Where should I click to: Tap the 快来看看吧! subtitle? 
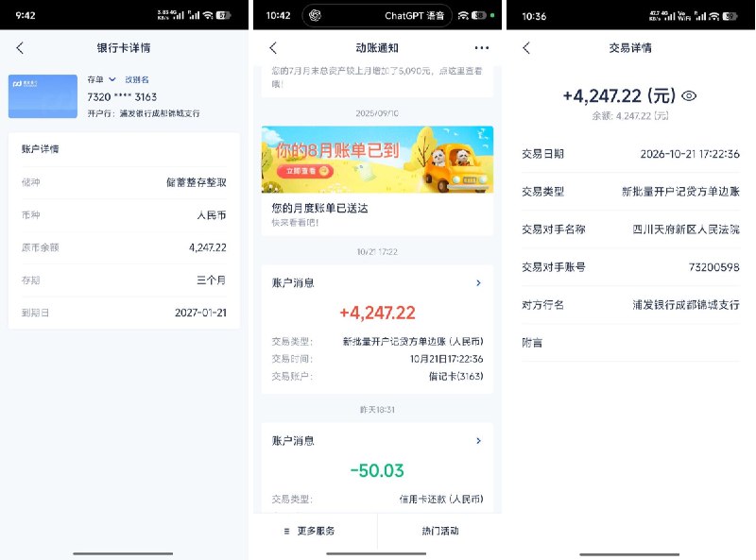click(295, 223)
